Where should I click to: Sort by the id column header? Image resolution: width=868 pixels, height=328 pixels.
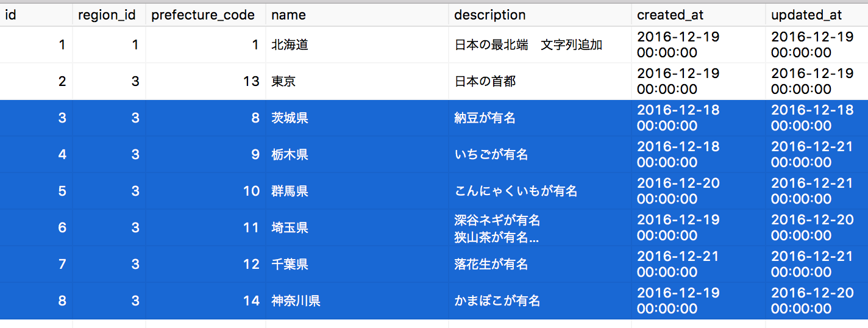pos(36,15)
